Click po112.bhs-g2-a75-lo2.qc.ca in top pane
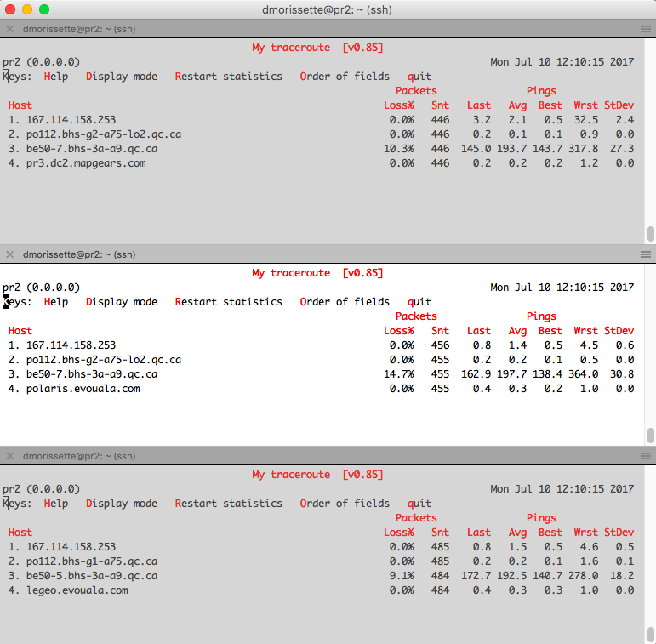Image resolution: width=656 pixels, height=644 pixels. coord(104,134)
